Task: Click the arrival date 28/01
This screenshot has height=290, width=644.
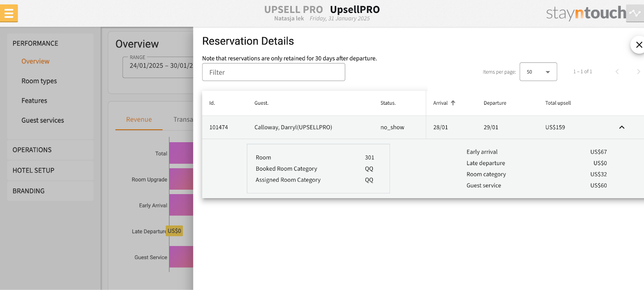Action: point(440,127)
